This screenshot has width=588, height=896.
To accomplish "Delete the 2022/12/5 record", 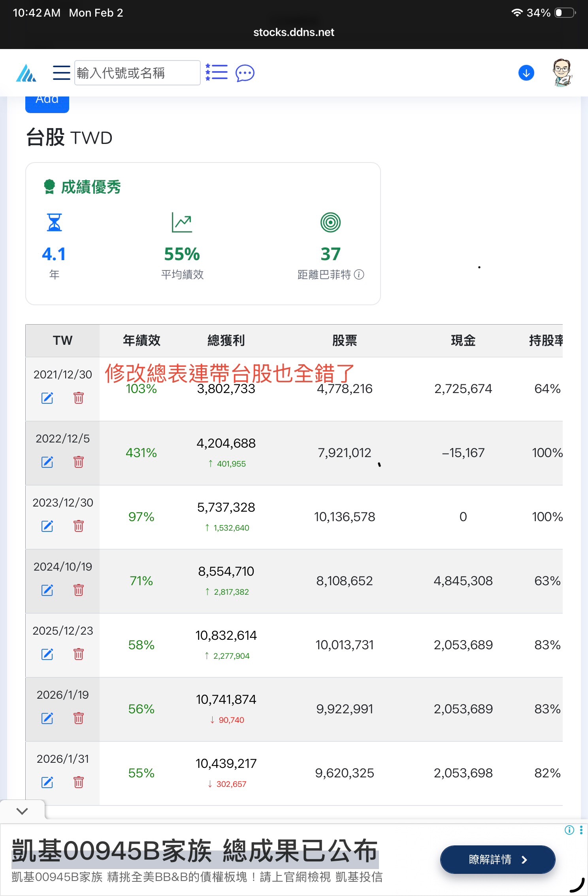I will 79,462.
